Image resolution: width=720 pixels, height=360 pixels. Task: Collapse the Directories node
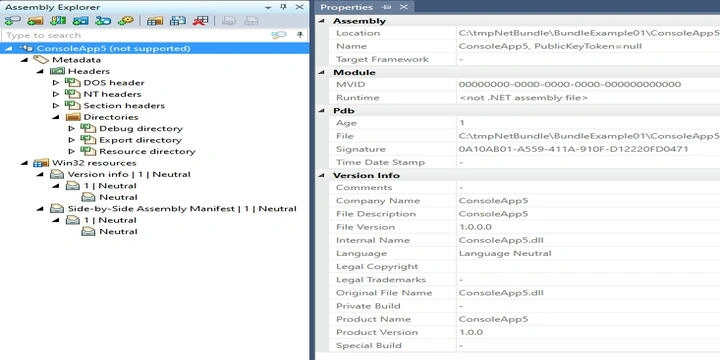[x=56, y=117]
